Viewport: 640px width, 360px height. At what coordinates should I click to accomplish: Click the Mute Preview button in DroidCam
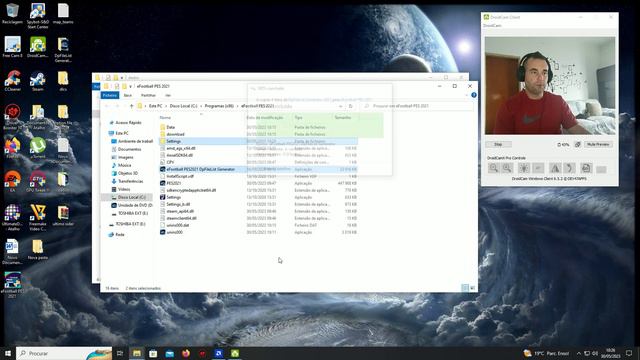(x=598, y=144)
